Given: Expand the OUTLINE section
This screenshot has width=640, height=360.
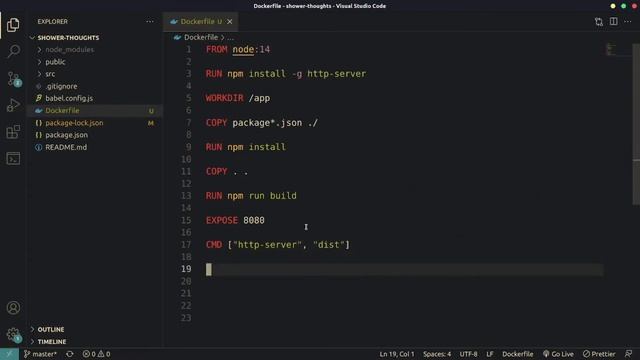Looking at the screenshot, I should pyautogui.click(x=95, y=329).
